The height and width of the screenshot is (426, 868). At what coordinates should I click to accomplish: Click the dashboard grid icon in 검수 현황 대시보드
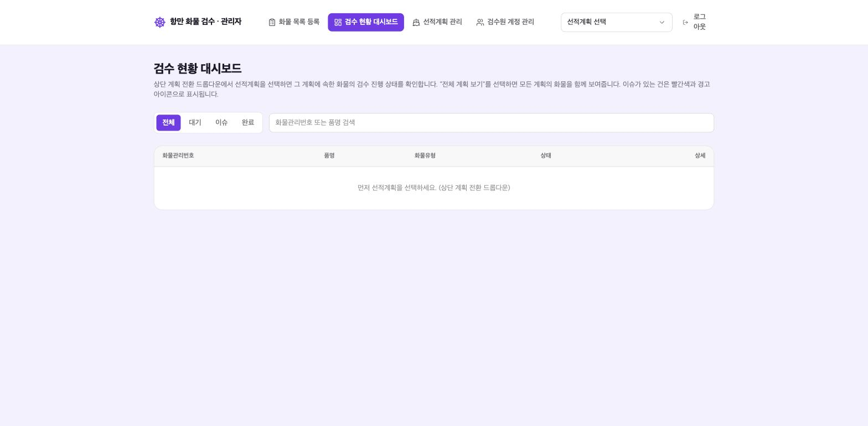click(338, 22)
